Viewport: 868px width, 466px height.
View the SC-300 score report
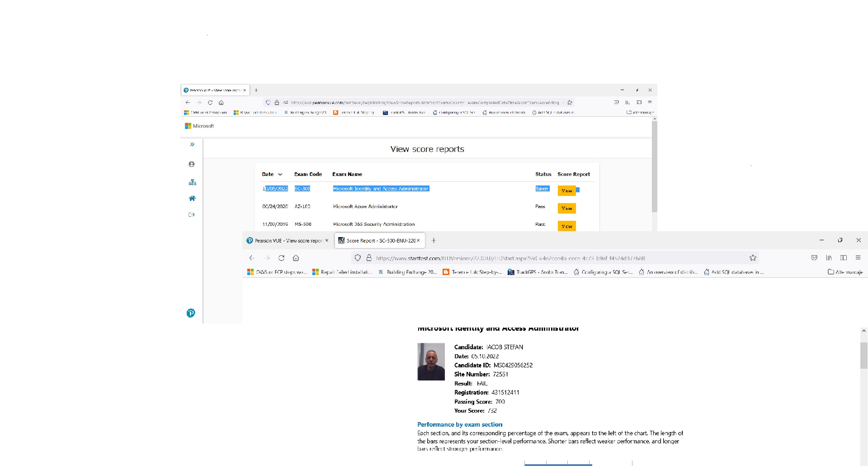pos(566,191)
